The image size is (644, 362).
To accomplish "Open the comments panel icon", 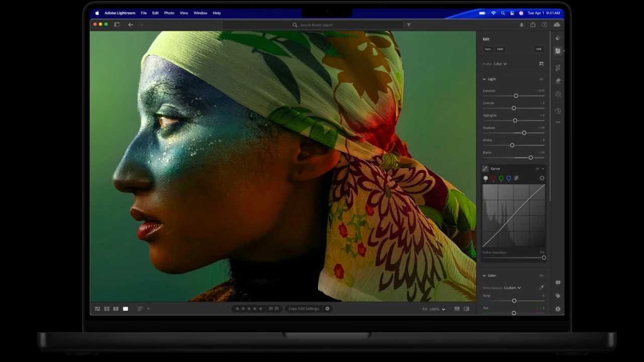I will click(557, 283).
